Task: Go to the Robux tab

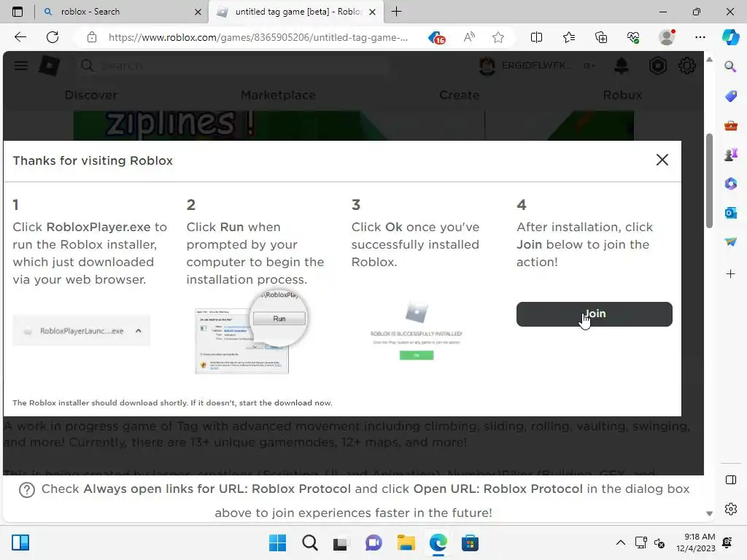Action: tap(623, 96)
